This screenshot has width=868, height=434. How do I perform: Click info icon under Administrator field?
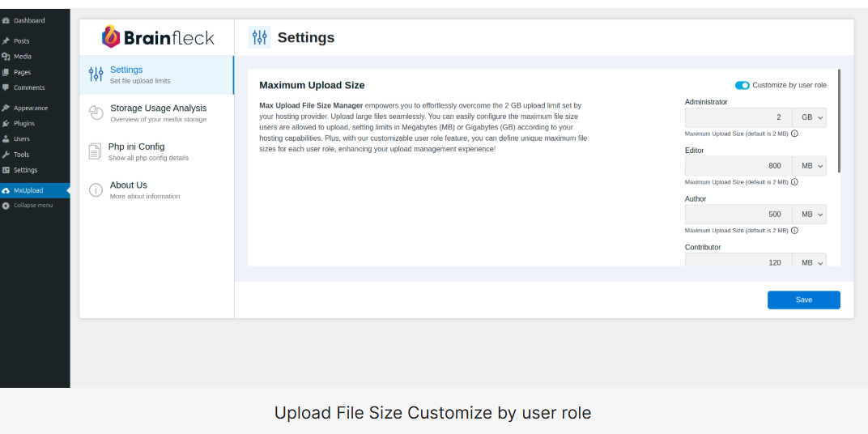tap(794, 134)
